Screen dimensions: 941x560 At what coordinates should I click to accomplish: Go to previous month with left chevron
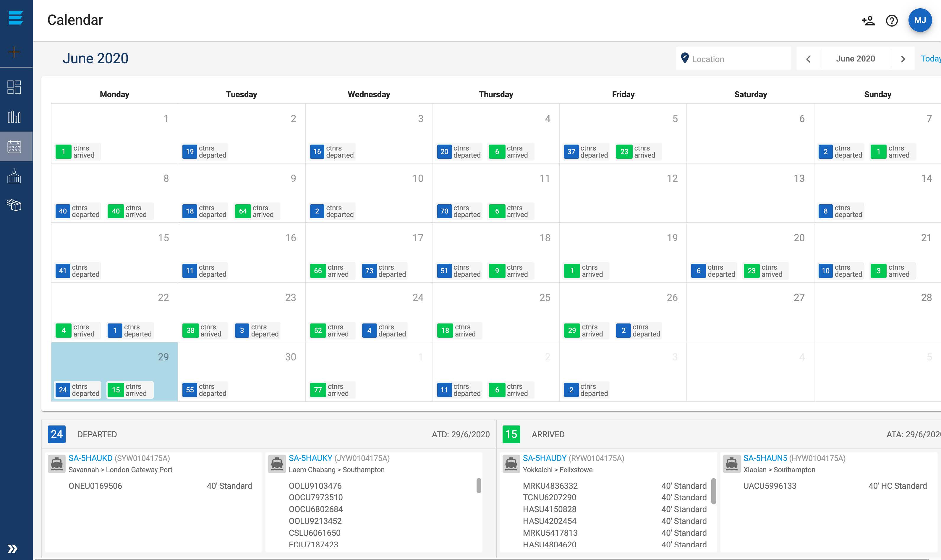(808, 59)
